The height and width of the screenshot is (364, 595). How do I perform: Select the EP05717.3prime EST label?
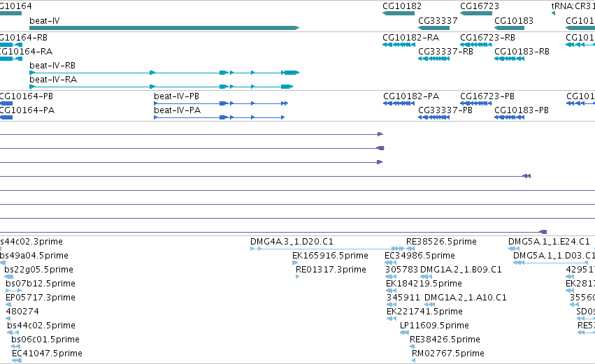[41, 298]
